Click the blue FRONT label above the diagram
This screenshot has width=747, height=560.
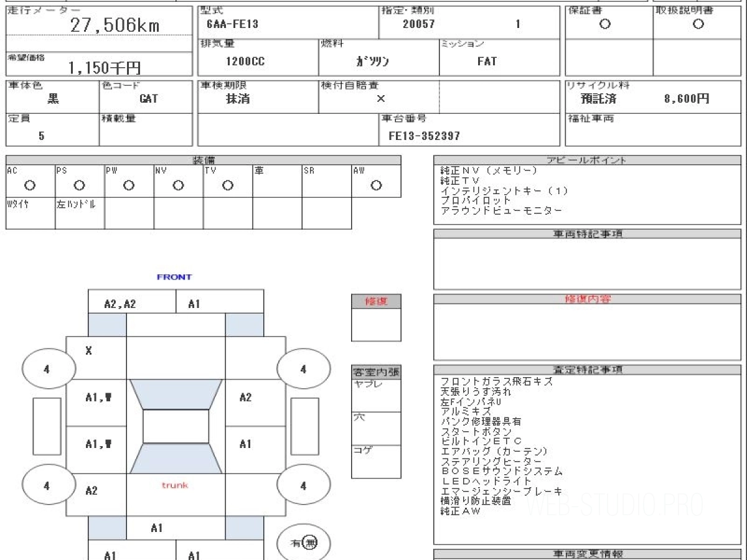click(174, 277)
